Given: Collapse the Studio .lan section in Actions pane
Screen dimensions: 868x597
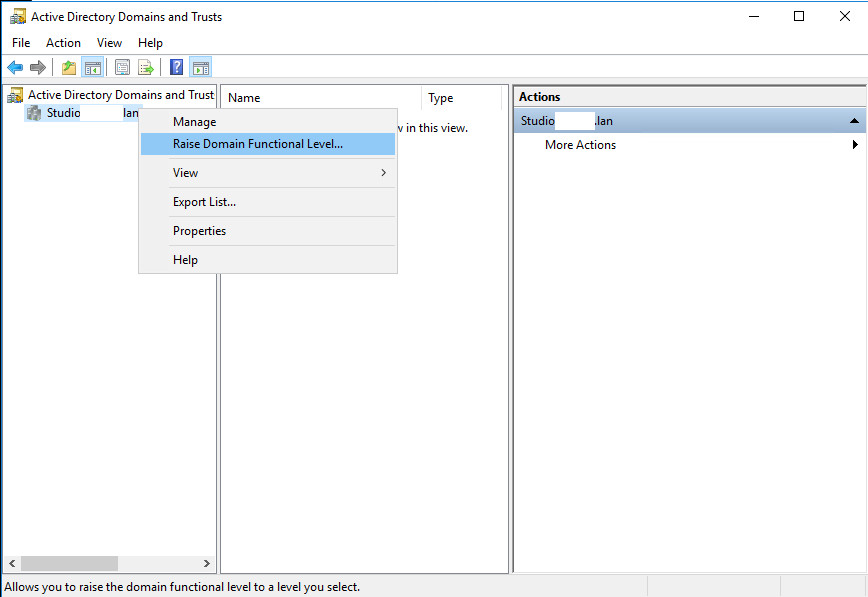Looking at the screenshot, I should click(854, 121).
